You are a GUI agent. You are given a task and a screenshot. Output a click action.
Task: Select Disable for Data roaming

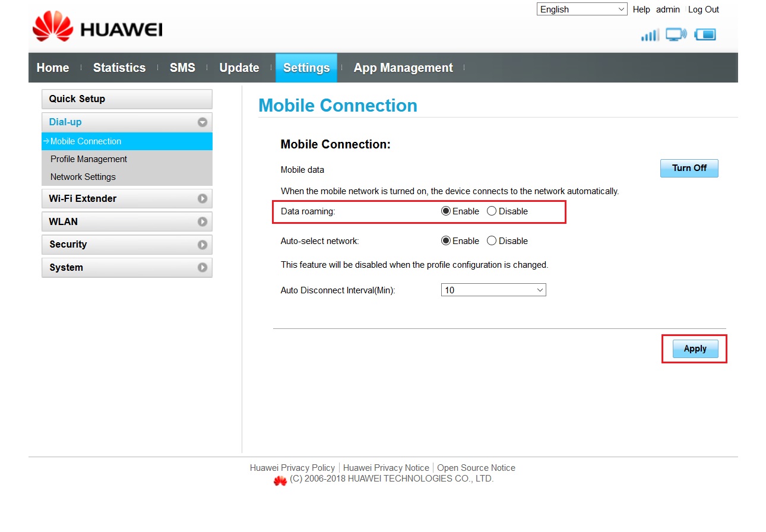(x=492, y=211)
